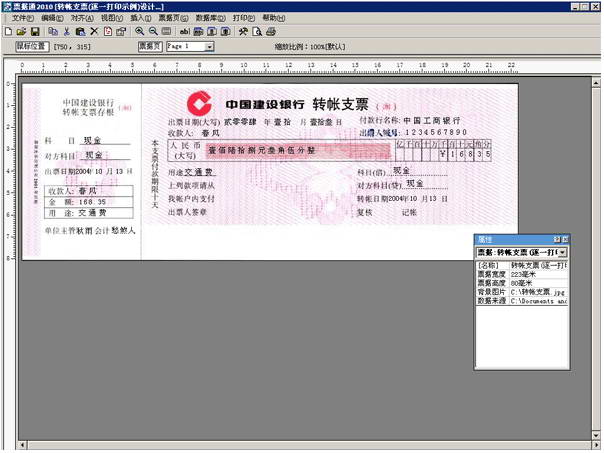The image size is (604, 453).
Task: Click the Open folder toolbar icon
Action: (x=21, y=32)
